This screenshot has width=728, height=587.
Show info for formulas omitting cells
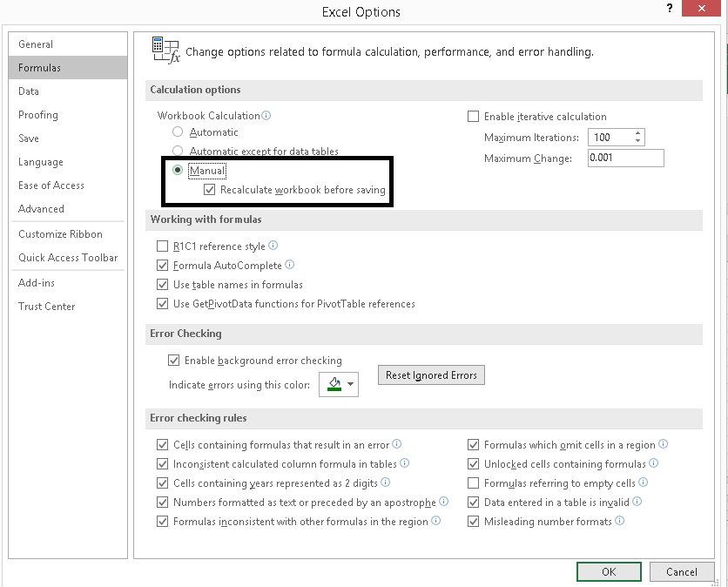[x=663, y=444]
